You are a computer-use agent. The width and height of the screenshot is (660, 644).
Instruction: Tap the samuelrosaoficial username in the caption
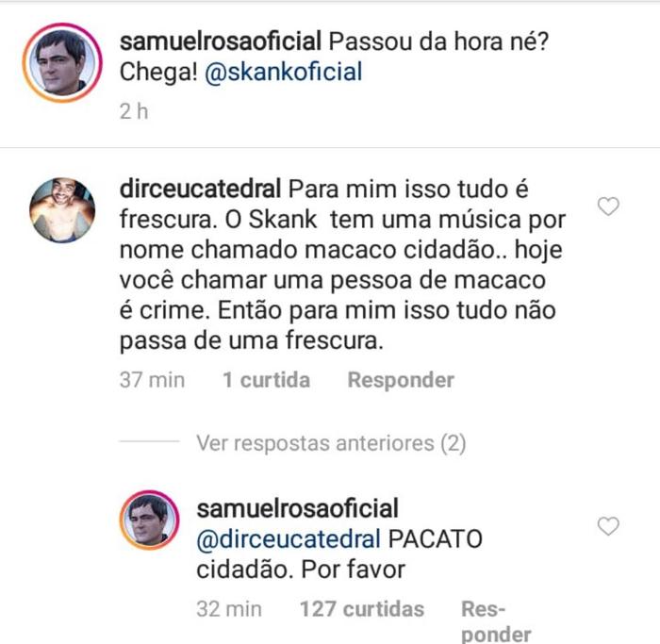click(x=221, y=41)
